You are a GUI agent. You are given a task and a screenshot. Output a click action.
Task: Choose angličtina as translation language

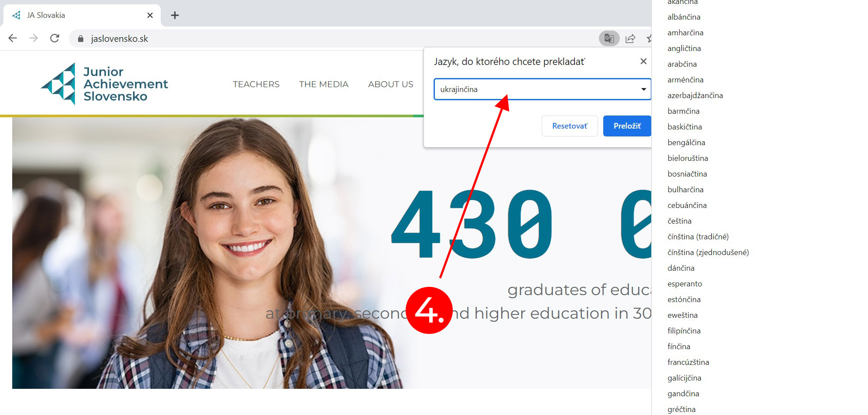pos(684,48)
